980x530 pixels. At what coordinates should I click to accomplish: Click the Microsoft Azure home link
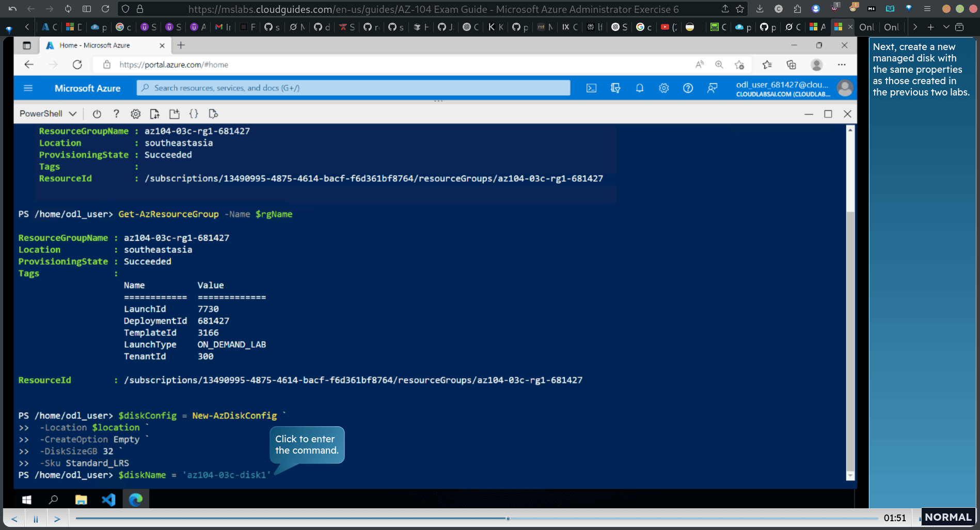pyautogui.click(x=87, y=88)
